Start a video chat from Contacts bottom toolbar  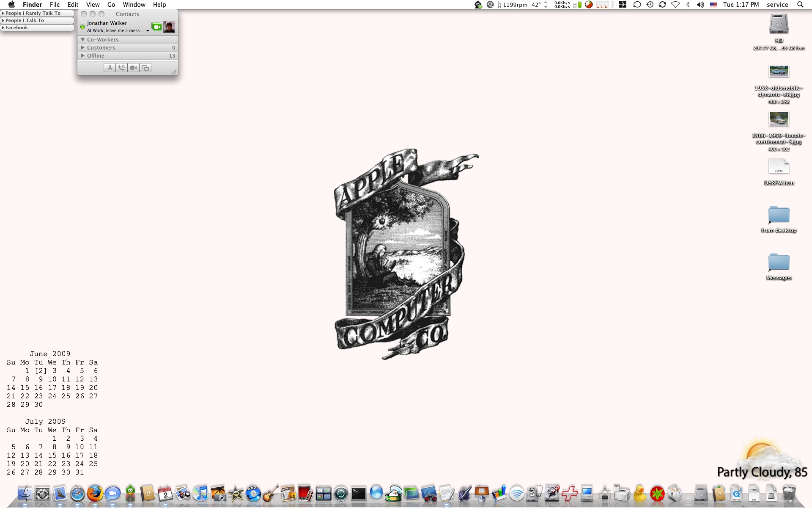click(133, 68)
